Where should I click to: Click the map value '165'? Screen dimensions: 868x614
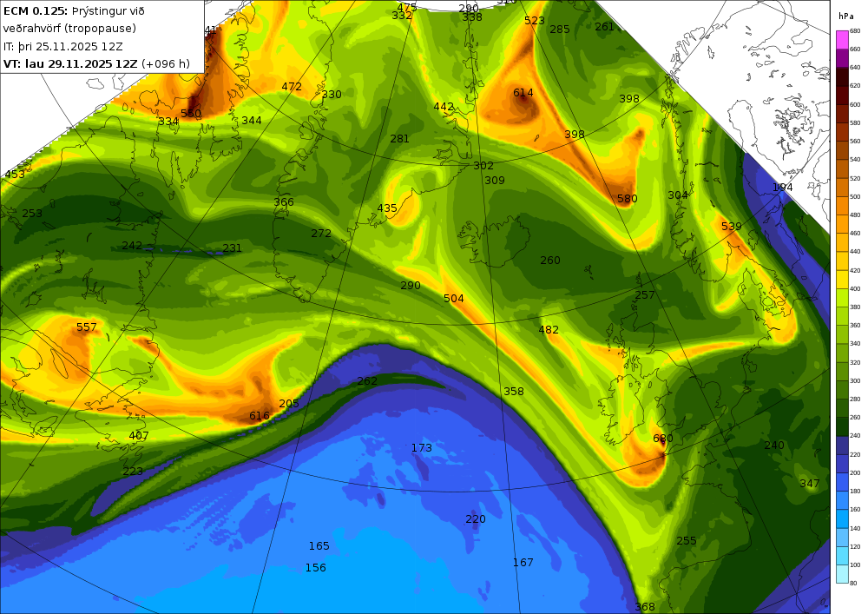click(319, 546)
